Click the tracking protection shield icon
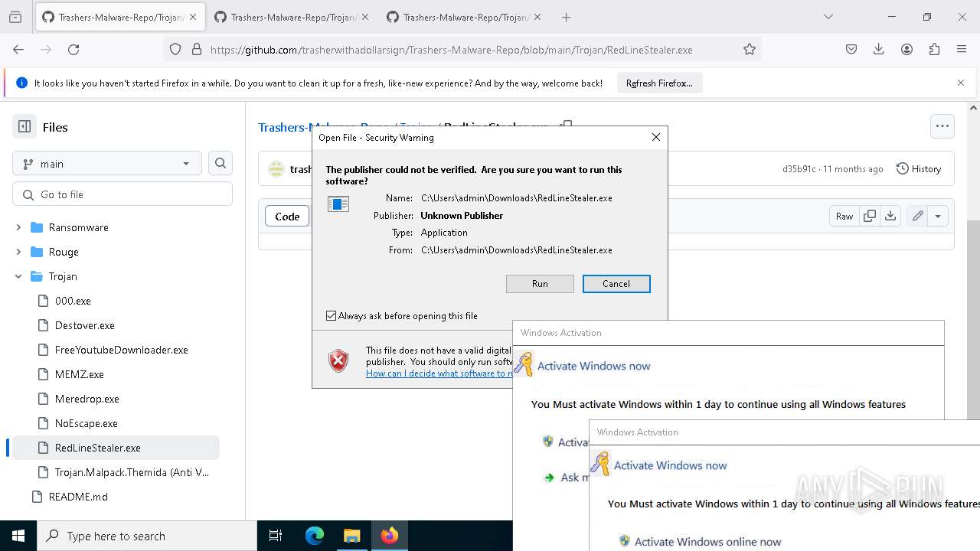Image resolution: width=980 pixels, height=551 pixels. 175,49
